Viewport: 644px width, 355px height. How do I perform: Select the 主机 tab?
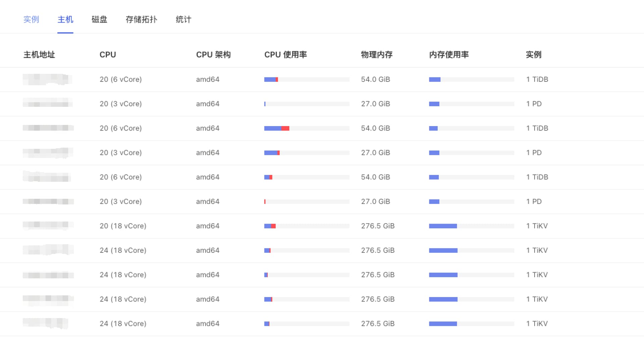point(65,19)
